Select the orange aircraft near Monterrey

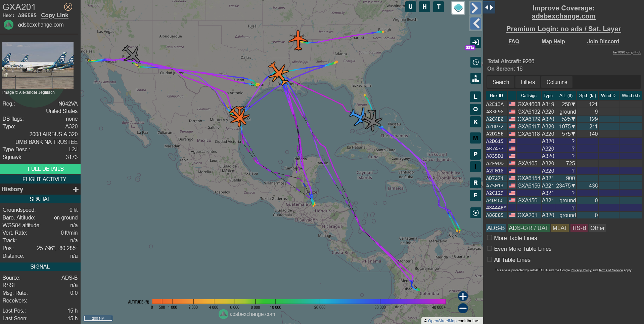[239, 117]
